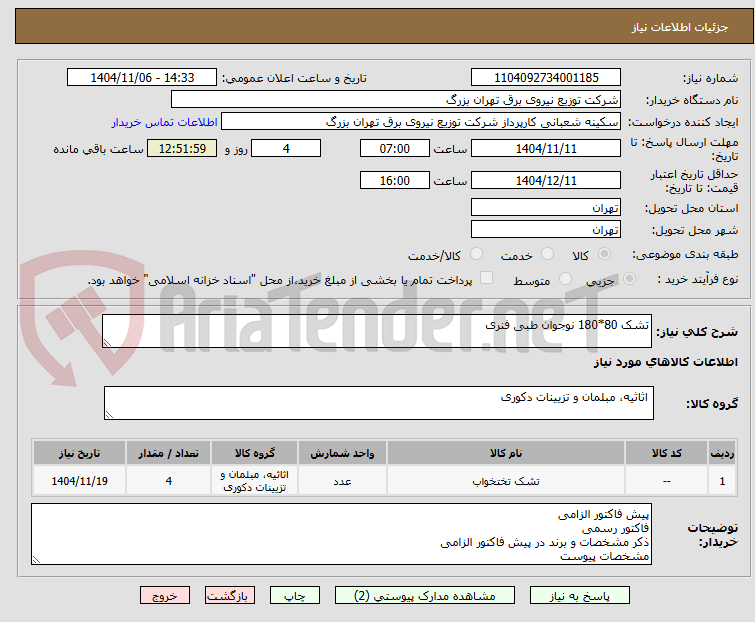755x622 pixels.
Task: Click the چاپ print button
Action: (295, 596)
